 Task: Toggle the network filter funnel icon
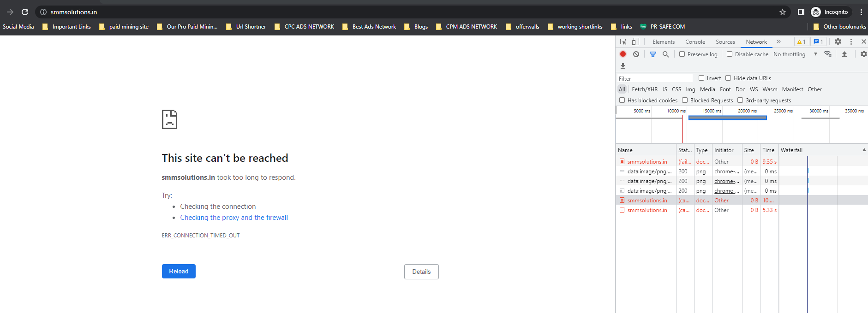[x=653, y=54]
